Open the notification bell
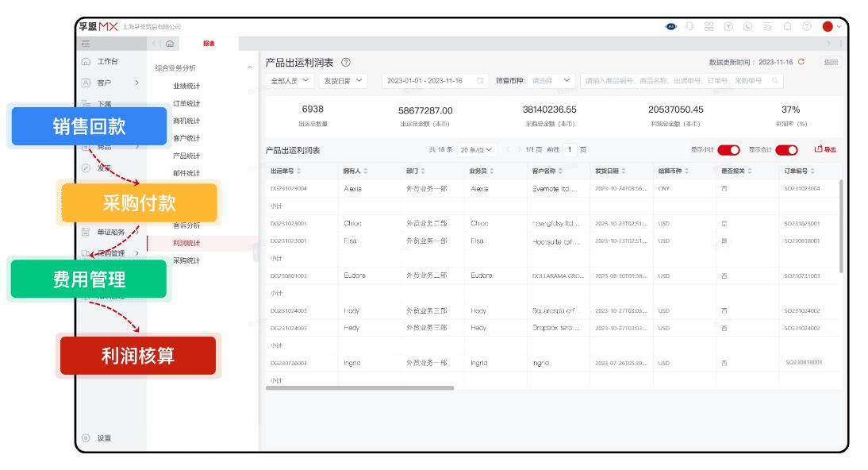This screenshot has width=868, height=470. pos(788,26)
